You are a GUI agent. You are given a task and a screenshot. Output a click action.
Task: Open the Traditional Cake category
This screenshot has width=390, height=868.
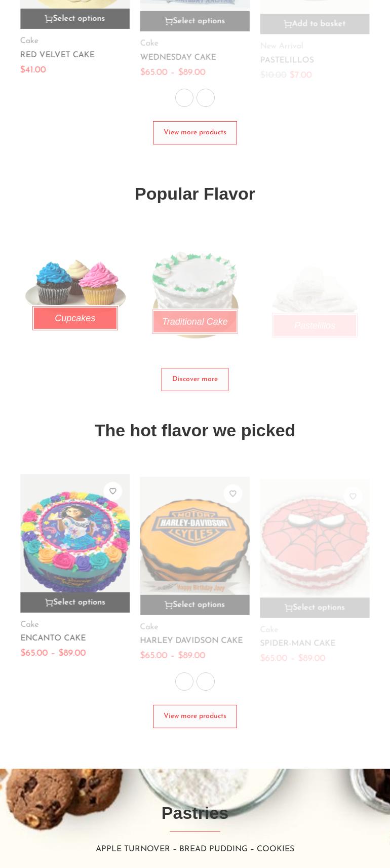195,322
